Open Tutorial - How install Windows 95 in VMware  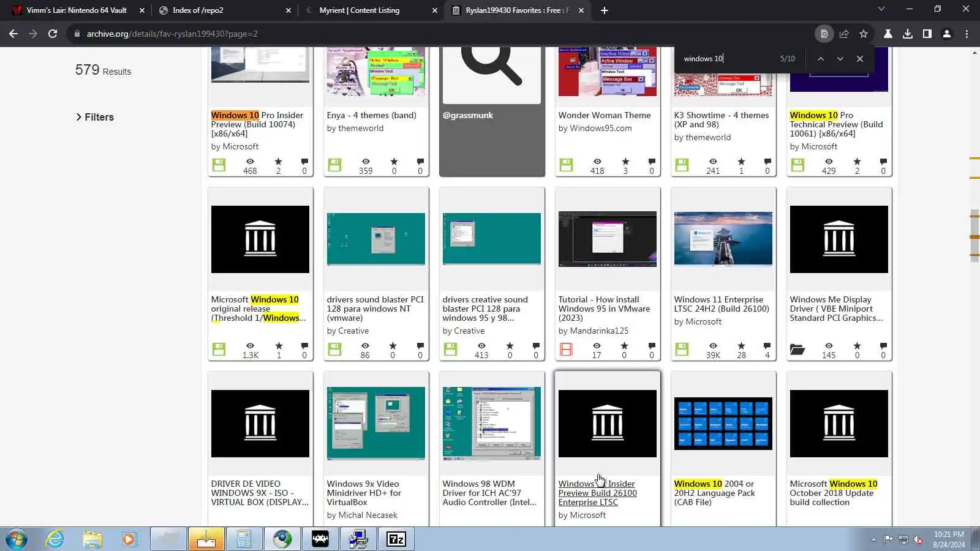coord(605,309)
